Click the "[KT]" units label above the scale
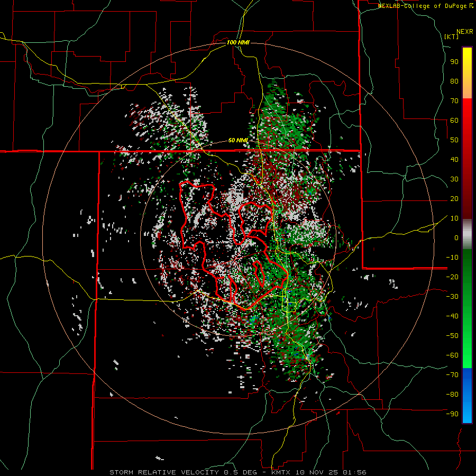 point(452,36)
